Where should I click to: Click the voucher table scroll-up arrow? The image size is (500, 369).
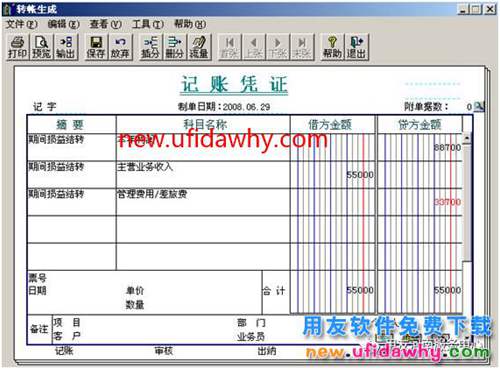467,138
